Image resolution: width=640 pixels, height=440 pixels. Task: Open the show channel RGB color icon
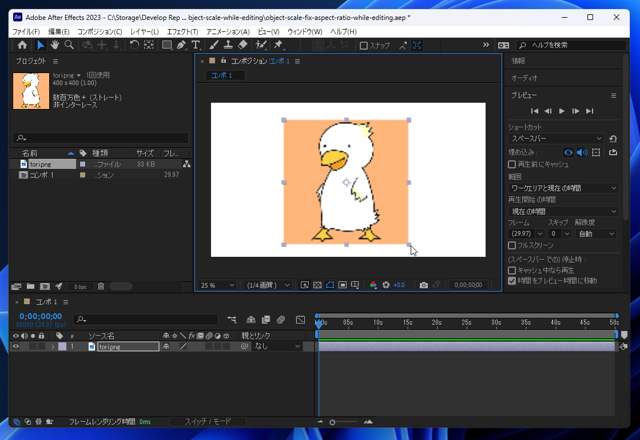coord(373,285)
